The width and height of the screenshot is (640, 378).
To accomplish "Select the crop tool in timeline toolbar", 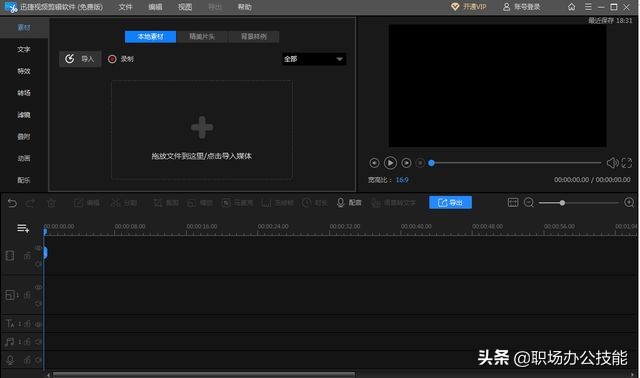I will (x=166, y=203).
